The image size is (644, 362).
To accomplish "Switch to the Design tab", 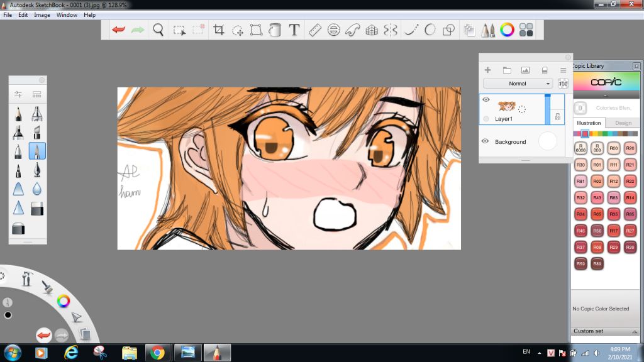I will pyautogui.click(x=623, y=123).
